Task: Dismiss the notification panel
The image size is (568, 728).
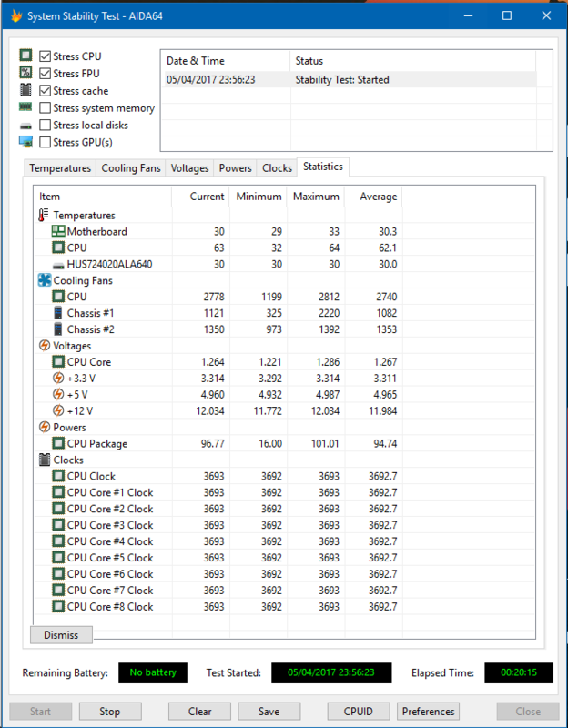Action: pos(61,635)
